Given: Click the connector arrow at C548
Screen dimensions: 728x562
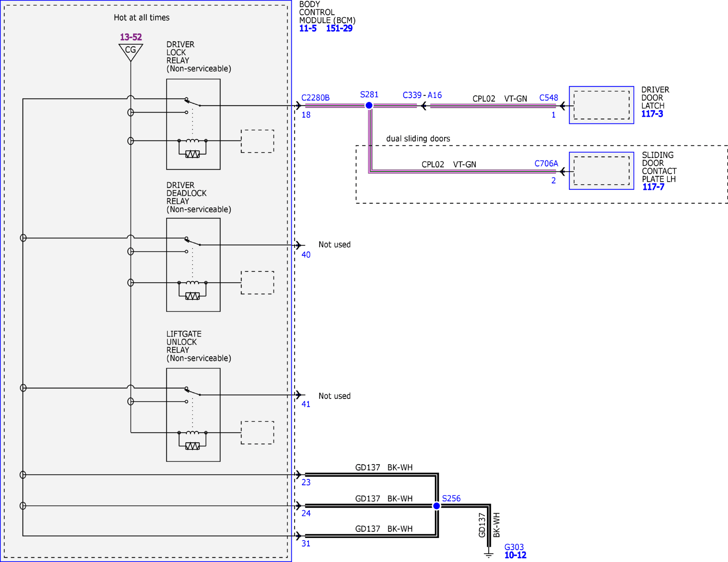Looking at the screenshot, I should click(563, 106).
